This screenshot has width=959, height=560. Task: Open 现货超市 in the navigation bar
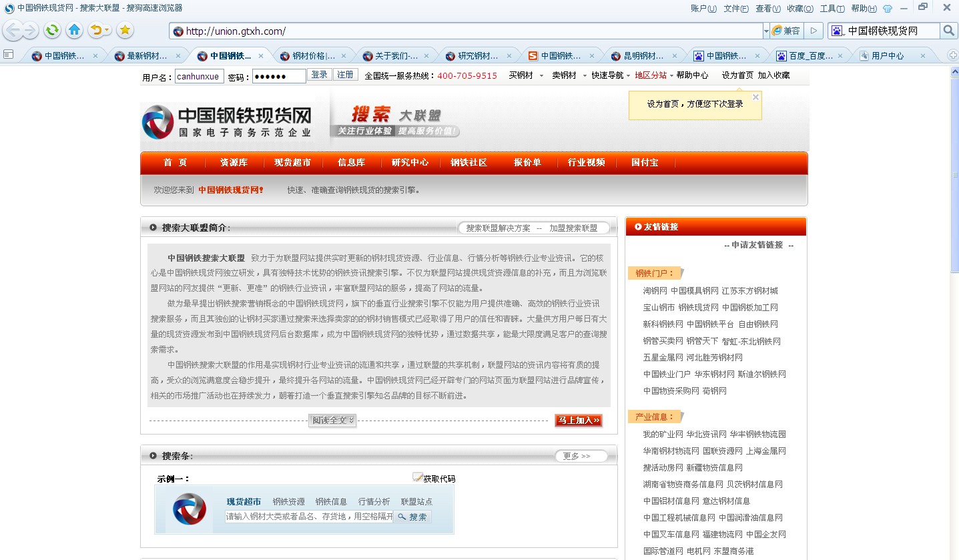292,163
